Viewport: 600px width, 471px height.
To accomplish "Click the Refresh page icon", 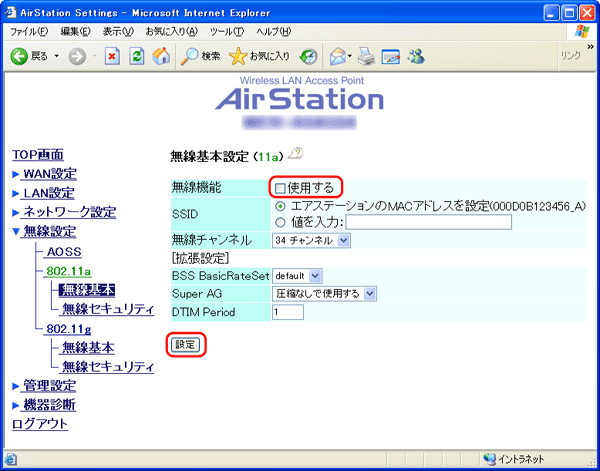I will click(137, 57).
